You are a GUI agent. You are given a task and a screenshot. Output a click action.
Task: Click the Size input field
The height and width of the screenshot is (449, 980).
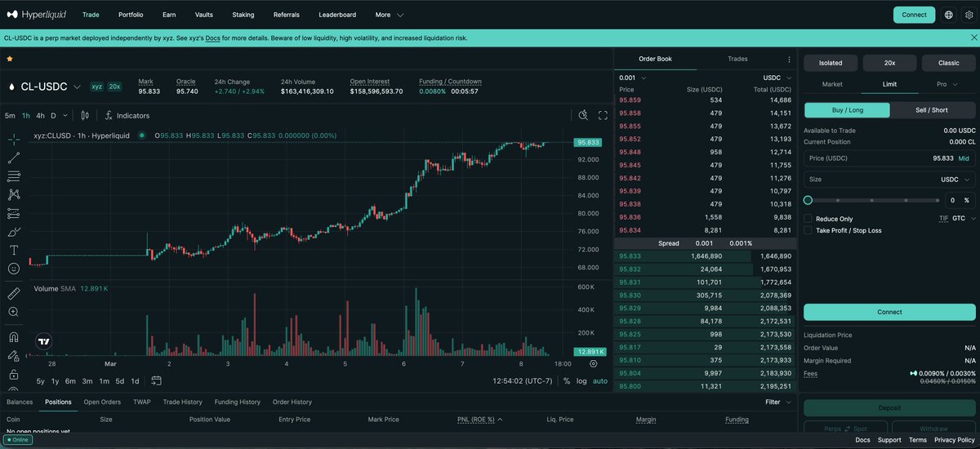[889, 179]
